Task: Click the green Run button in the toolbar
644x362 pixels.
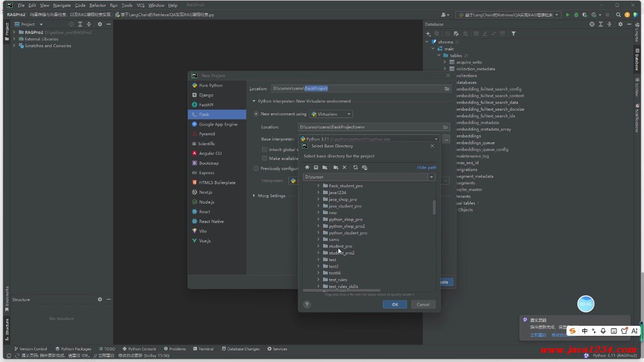Action: click(567, 15)
